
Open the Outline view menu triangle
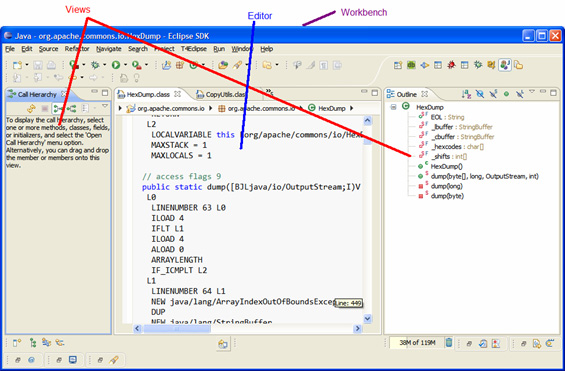pyautogui.click(x=531, y=92)
